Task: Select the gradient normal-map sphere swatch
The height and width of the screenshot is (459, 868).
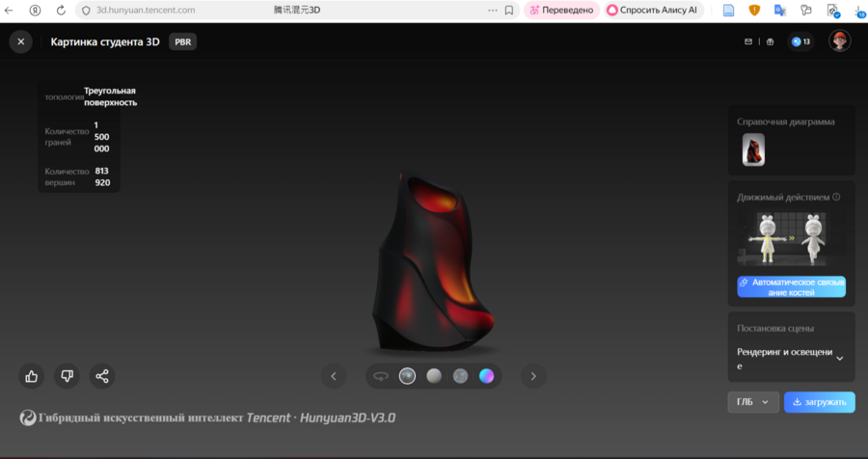Action: 487,376
